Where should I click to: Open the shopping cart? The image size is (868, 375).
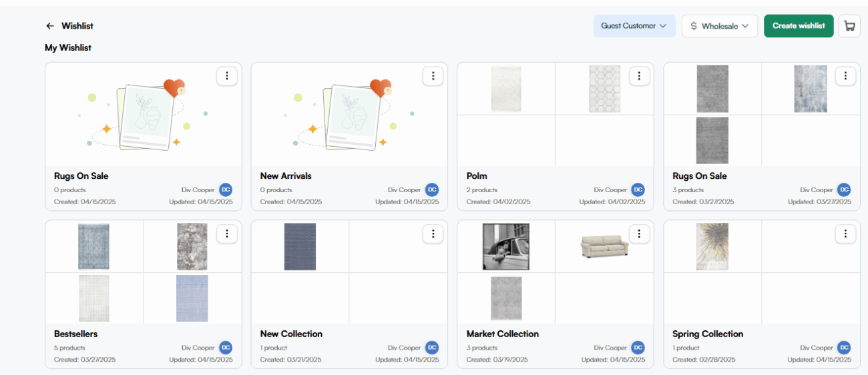pyautogui.click(x=849, y=26)
